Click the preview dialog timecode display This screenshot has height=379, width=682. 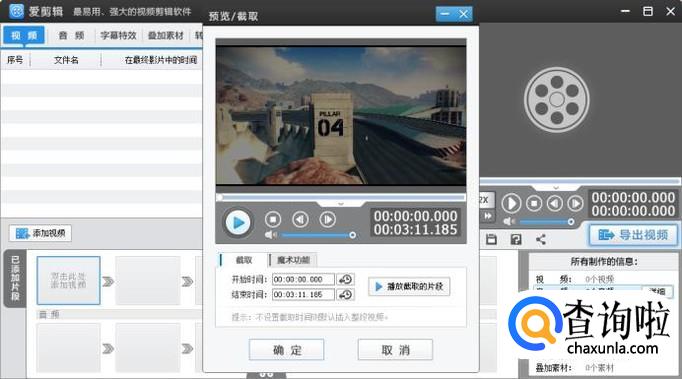click(x=415, y=223)
